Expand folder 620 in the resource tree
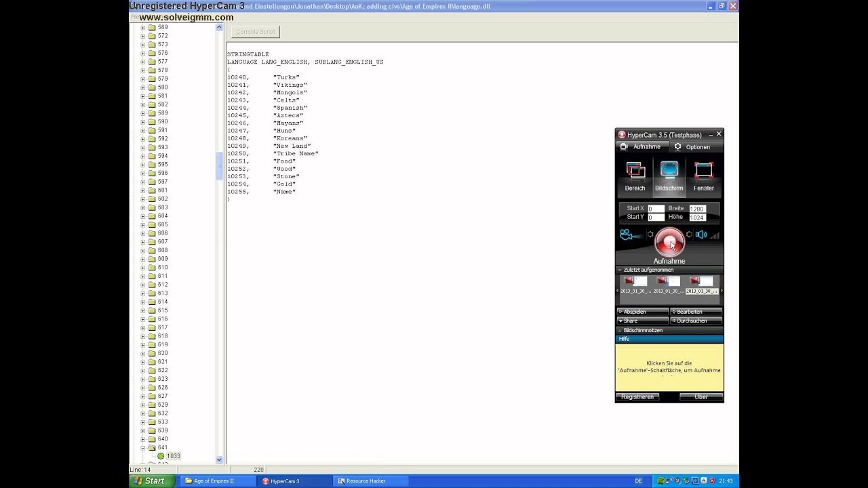 pos(143,353)
